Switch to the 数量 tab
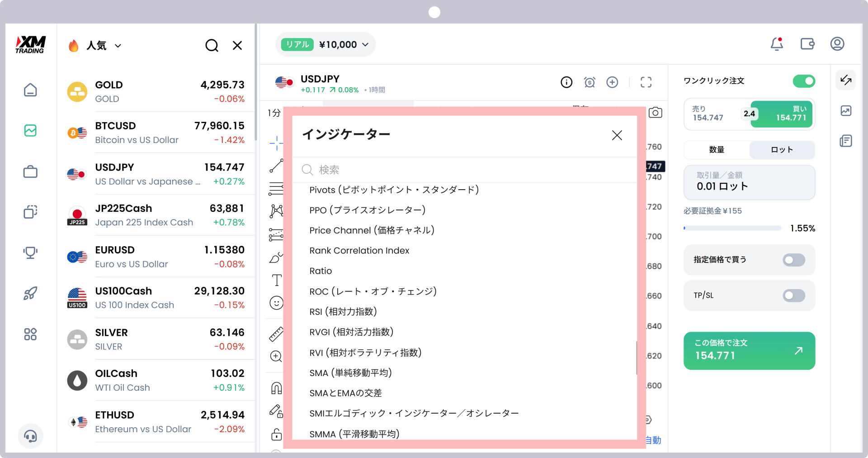868x458 pixels. (x=717, y=150)
